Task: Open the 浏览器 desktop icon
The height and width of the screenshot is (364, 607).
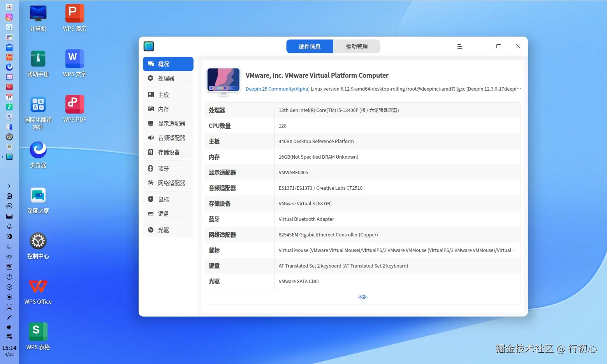Action: click(x=38, y=155)
